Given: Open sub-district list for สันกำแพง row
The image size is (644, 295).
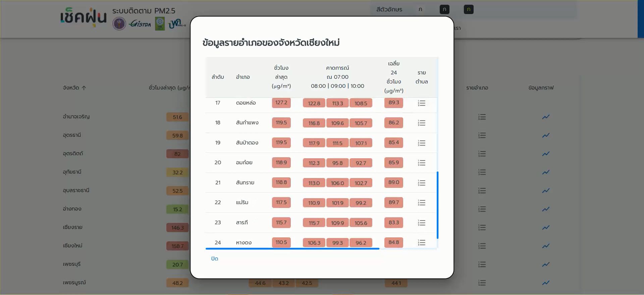Looking at the screenshot, I should tap(422, 123).
